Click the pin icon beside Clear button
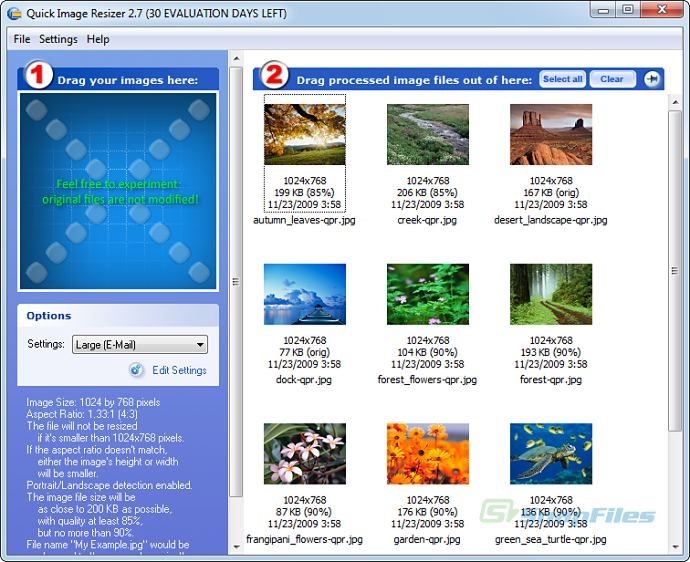This screenshot has height=562, width=690. coord(652,79)
